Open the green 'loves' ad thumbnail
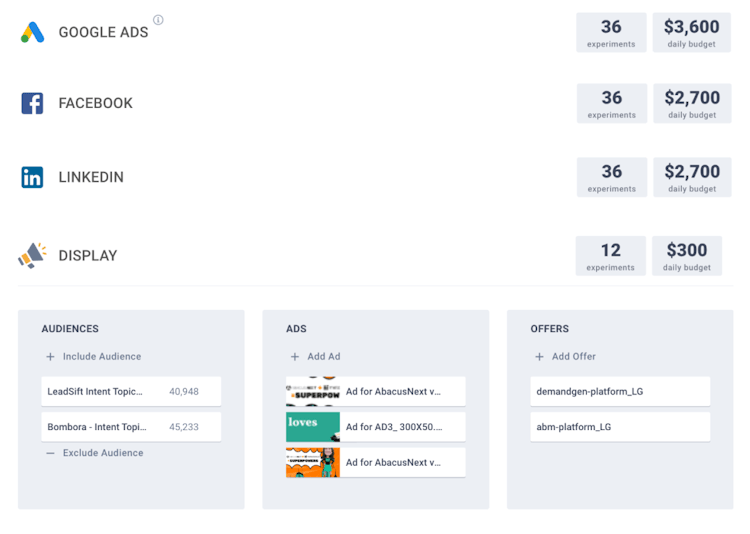 pyautogui.click(x=313, y=427)
